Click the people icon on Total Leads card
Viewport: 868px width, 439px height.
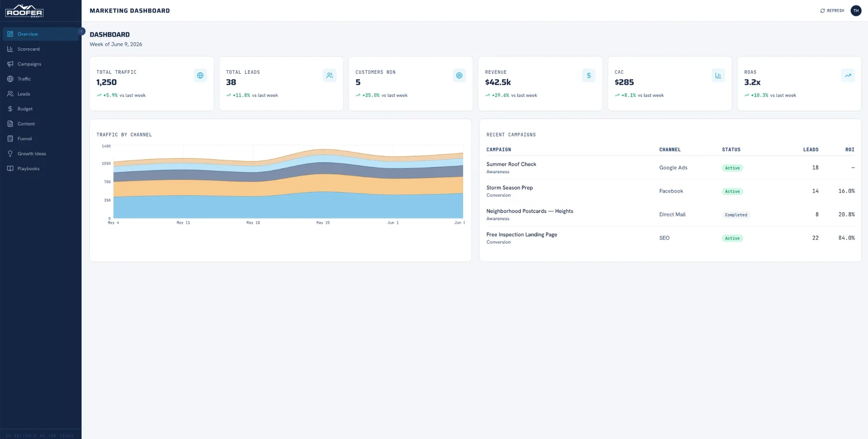click(x=330, y=76)
